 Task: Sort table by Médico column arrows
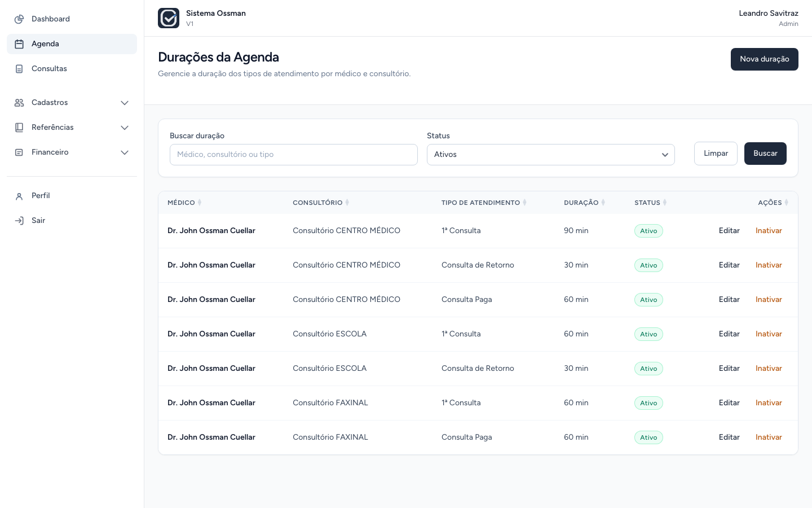[x=200, y=203]
